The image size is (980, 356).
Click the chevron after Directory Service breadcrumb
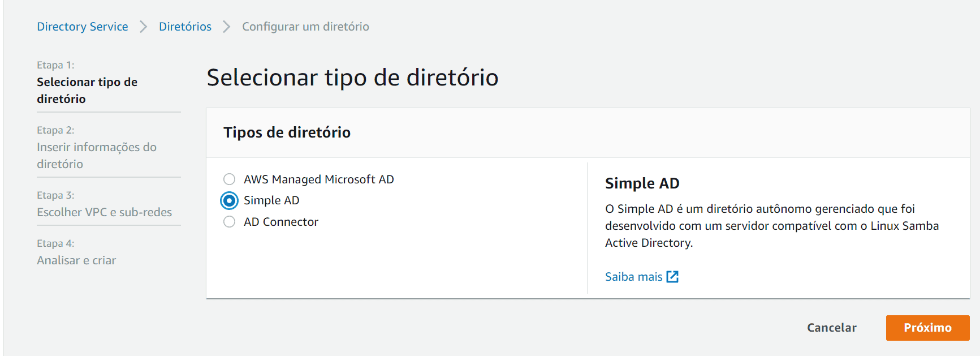point(143,26)
